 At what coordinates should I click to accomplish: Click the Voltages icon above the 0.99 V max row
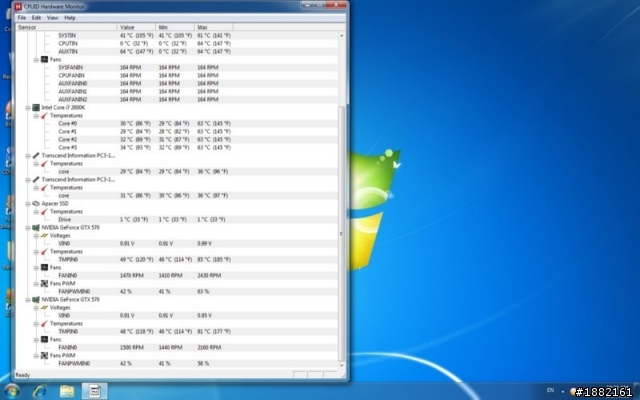coord(44,236)
